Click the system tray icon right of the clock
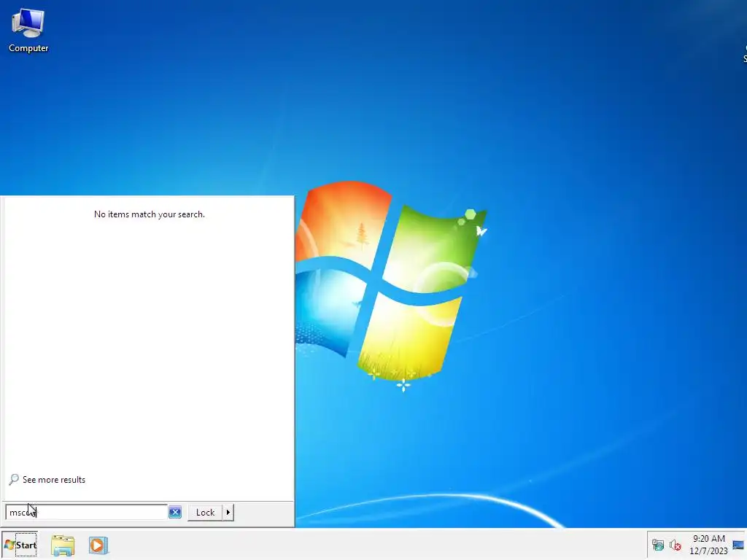 point(738,545)
